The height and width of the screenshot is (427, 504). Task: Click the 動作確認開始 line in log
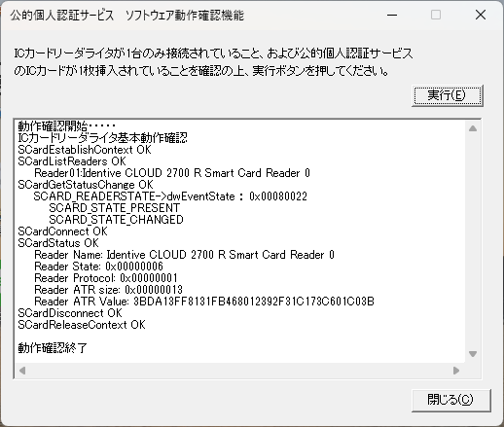click(x=67, y=125)
